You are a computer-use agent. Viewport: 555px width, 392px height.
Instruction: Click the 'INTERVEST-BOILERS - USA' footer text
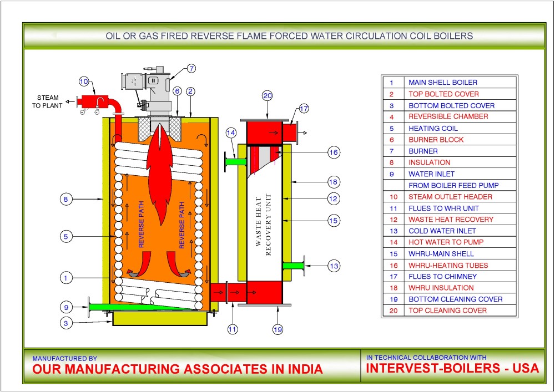(x=452, y=369)
